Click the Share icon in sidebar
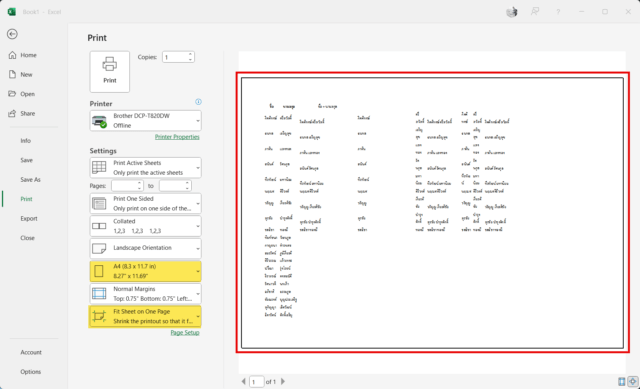 click(x=12, y=113)
